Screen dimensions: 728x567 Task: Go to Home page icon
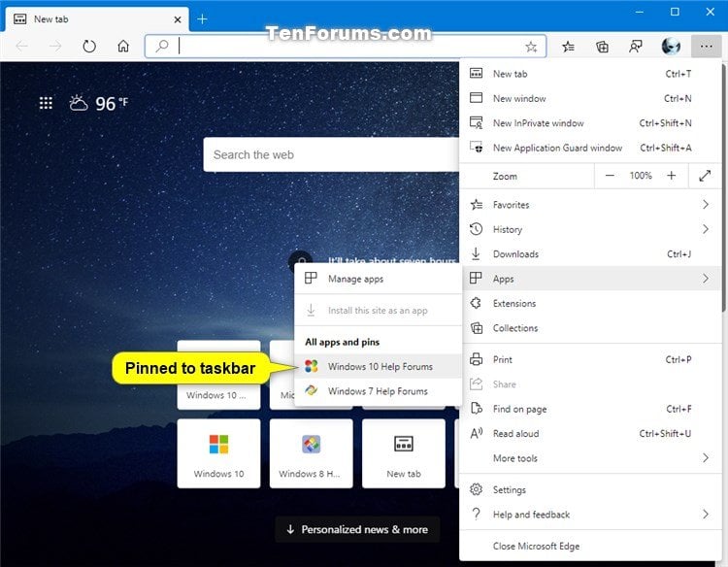[123, 47]
